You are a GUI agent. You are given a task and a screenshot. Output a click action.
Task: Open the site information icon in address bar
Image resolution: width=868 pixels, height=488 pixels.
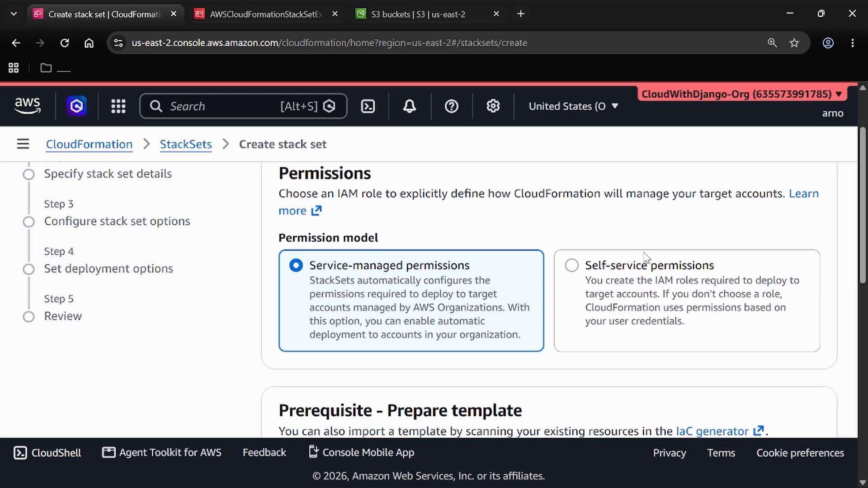click(x=118, y=43)
